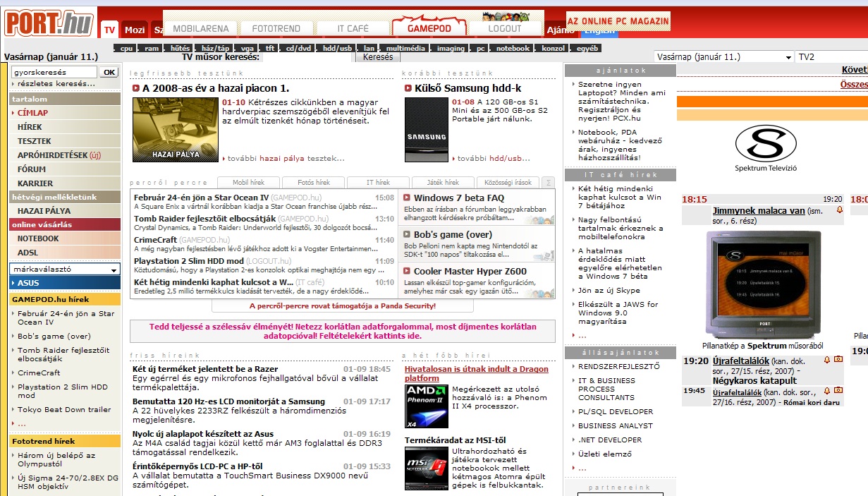Open the notebook category
Screen dimensions: 868x496
pyautogui.click(x=513, y=48)
